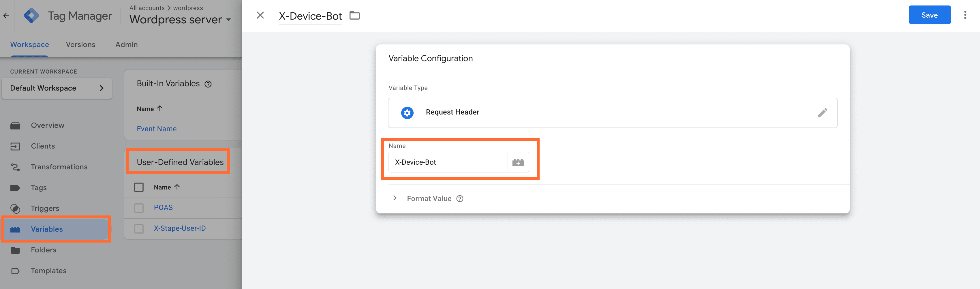Image resolution: width=980 pixels, height=289 pixels.
Task: Check the POAS variable checkbox
Action: 139,208
